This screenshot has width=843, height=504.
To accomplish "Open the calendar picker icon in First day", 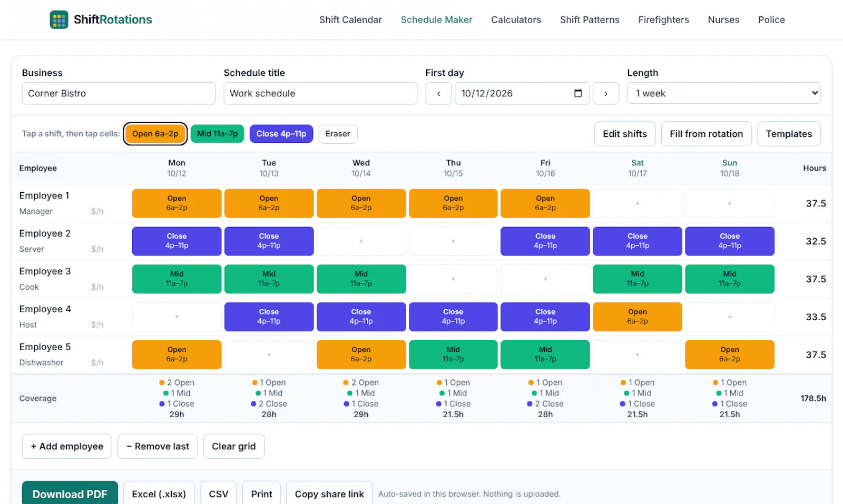I will [x=578, y=93].
